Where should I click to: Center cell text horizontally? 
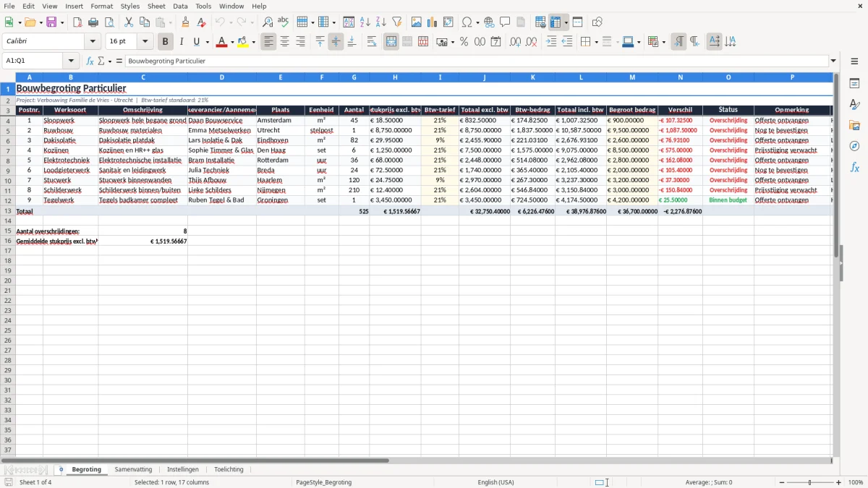pyautogui.click(x=284, y=42)
